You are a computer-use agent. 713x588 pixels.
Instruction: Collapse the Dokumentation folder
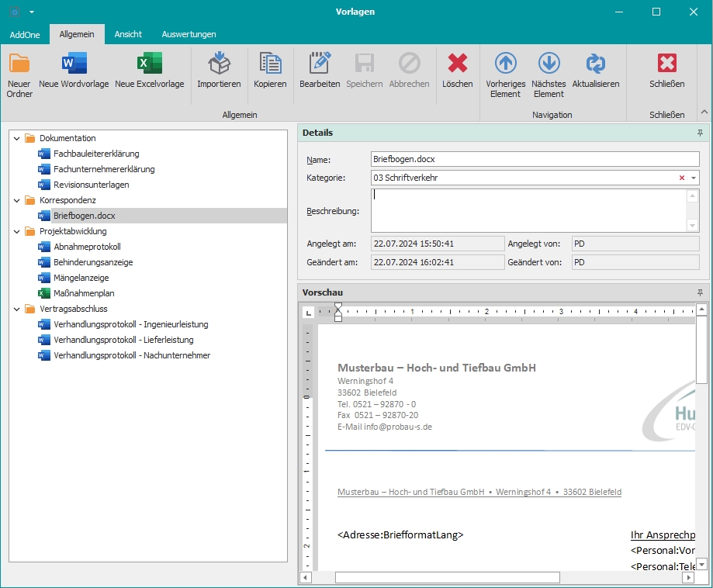(x=17, y=138)
